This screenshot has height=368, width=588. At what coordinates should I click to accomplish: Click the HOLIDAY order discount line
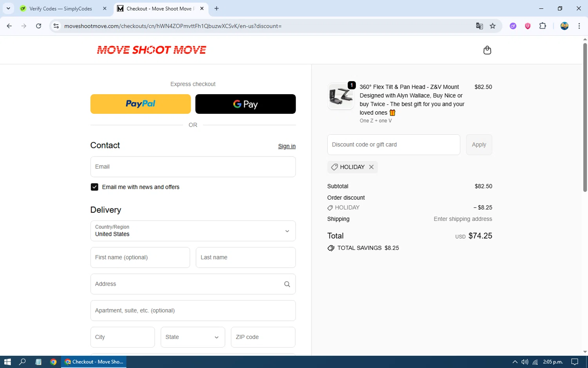click(410, 208)
